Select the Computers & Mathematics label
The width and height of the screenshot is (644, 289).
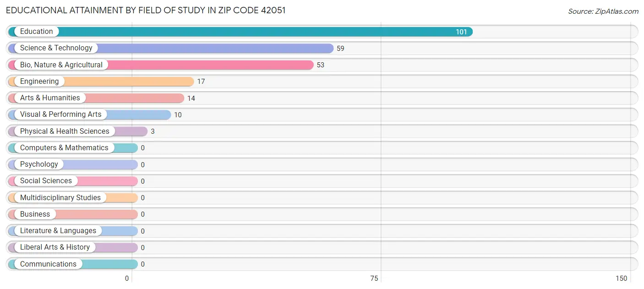point(64,148)
